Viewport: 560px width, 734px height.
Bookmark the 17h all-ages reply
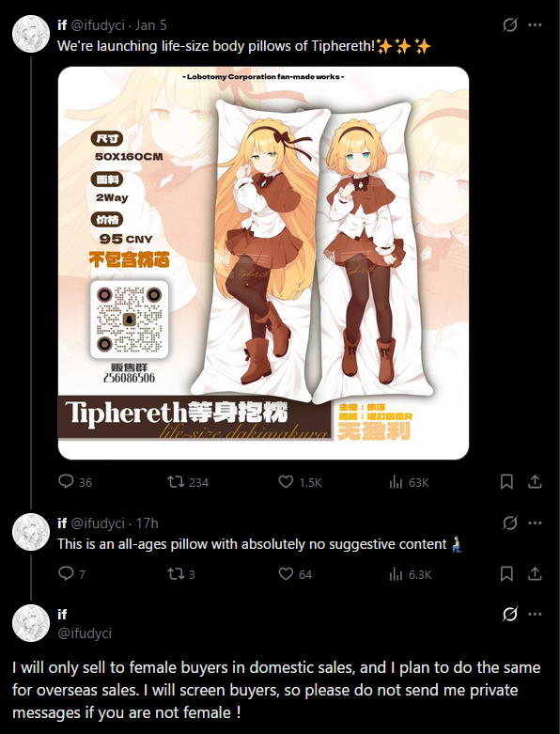click(506, 574)
